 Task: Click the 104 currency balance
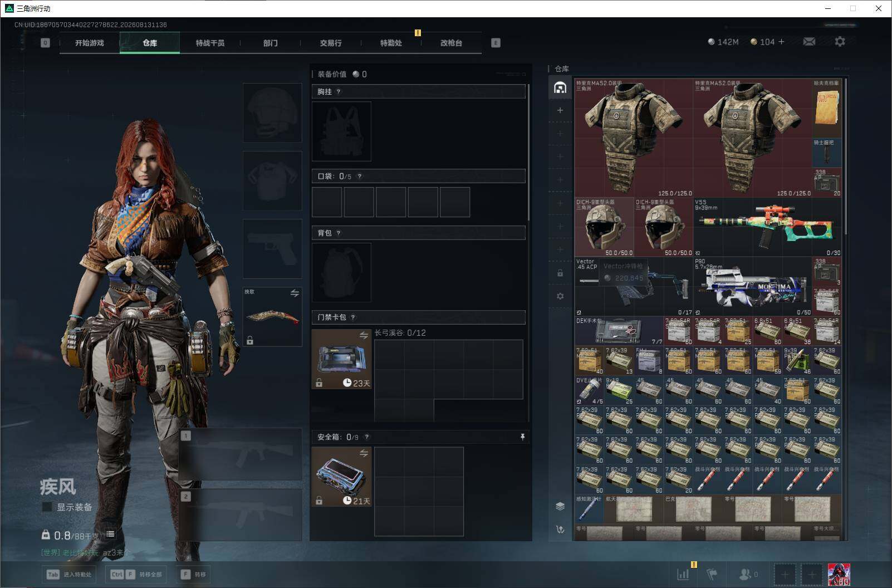[762, 42]
